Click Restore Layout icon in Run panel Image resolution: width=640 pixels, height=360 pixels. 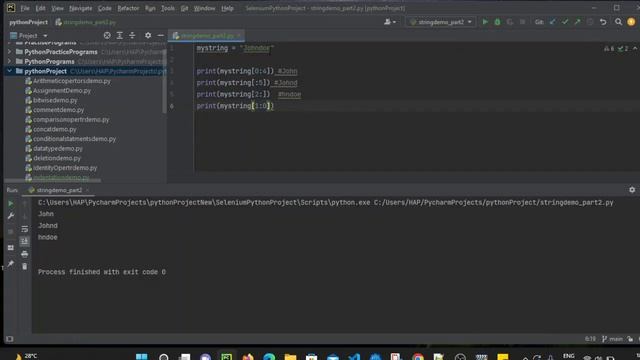pos(11,248)
